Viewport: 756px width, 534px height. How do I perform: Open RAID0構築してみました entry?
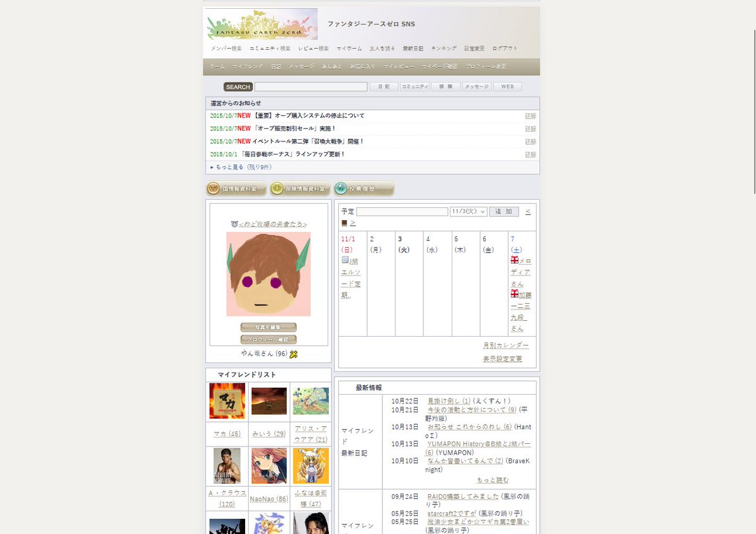[x=463, y=496]
